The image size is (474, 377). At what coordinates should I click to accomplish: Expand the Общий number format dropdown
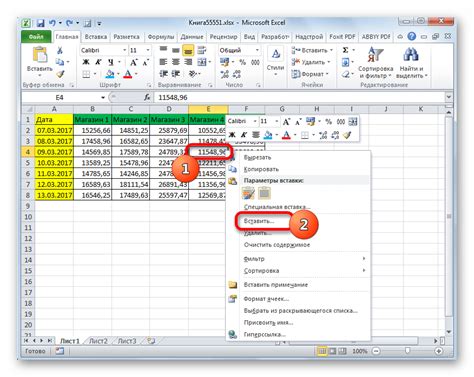[x=257, y=50]
